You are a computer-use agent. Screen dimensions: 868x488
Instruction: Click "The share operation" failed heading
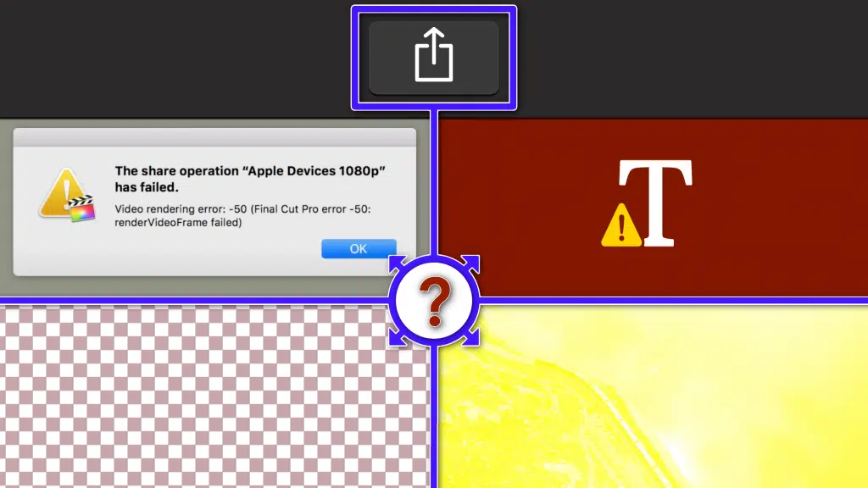250,179
